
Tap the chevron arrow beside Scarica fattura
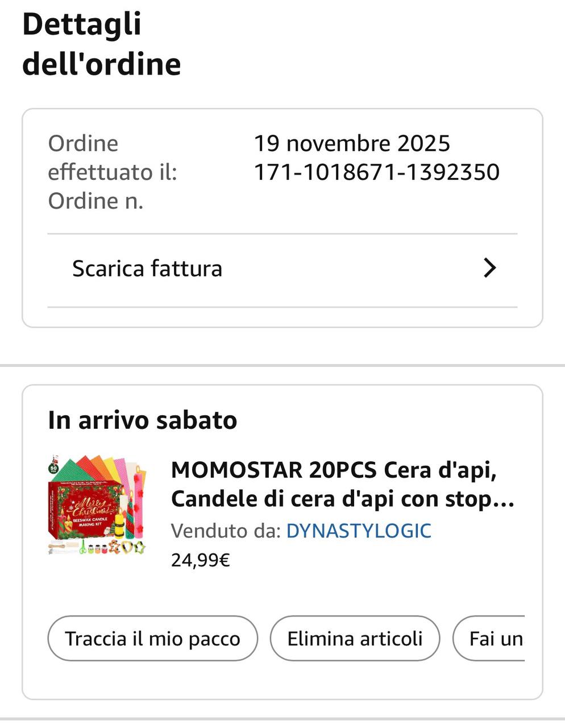[x=489, y=268]
